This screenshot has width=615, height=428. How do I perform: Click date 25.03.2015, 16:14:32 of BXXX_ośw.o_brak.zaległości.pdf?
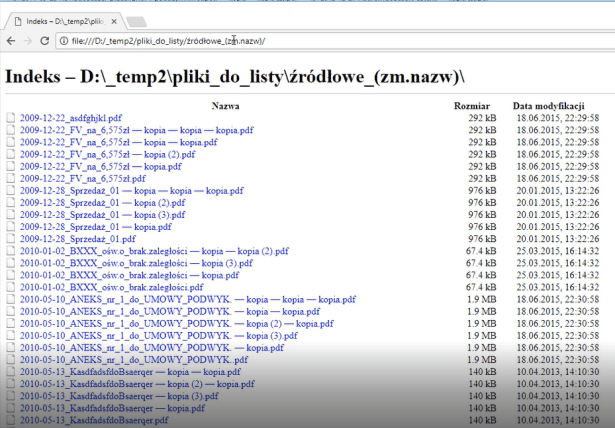558,287
